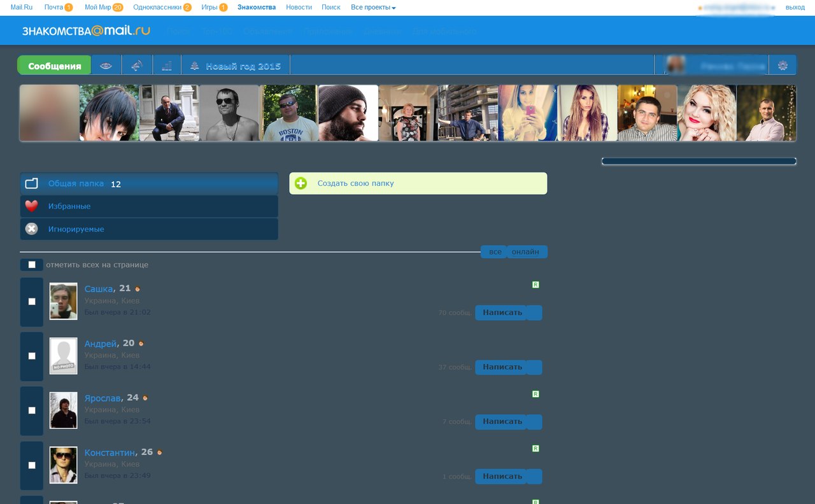The height and width of the screenshot is (504, 815).
Task: Click the small face icon next to Константин, 26
Action: [160, 453]
